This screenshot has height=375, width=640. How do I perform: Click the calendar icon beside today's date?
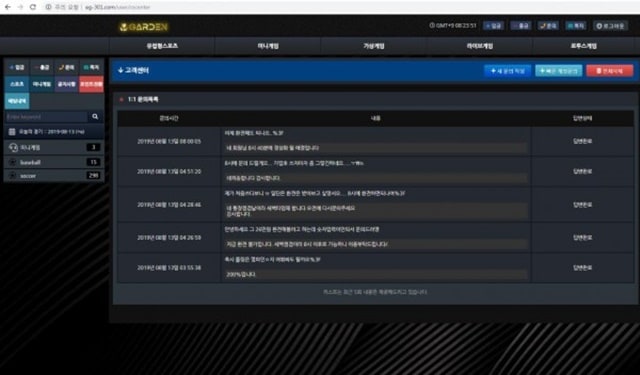(x=12, y=131)
